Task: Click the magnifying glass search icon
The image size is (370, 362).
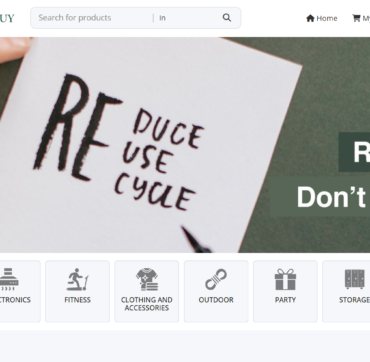Action: (x=227, y=18)
